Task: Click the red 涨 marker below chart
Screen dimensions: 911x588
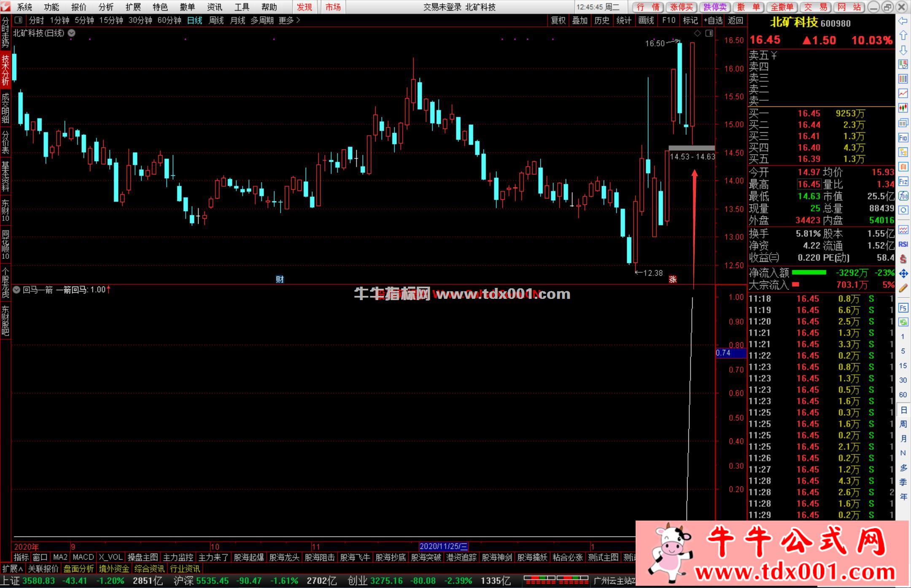Action: tap(673, 279)
